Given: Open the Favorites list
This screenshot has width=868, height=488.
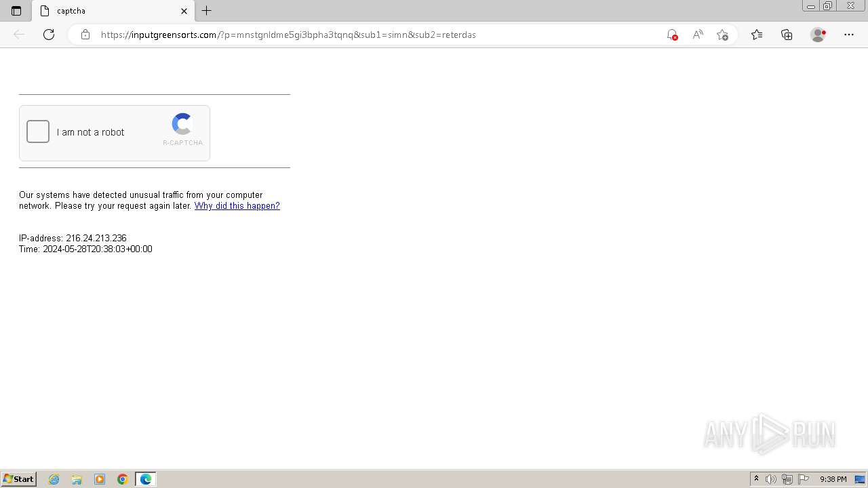Looking at the screenshot, I should [757, 35].
